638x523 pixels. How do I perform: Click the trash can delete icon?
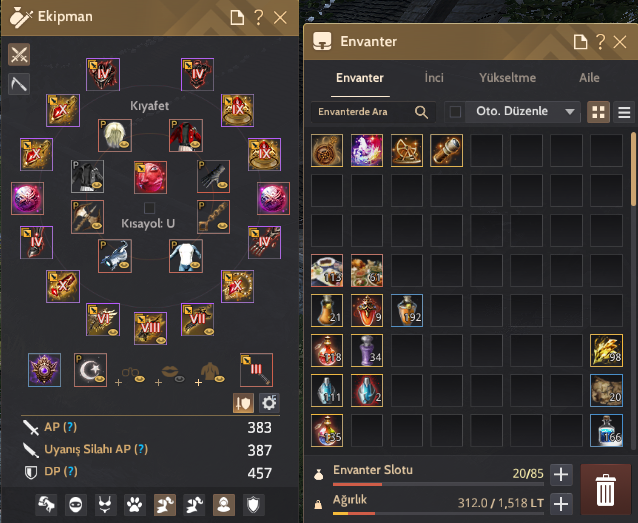pos(605,490)
